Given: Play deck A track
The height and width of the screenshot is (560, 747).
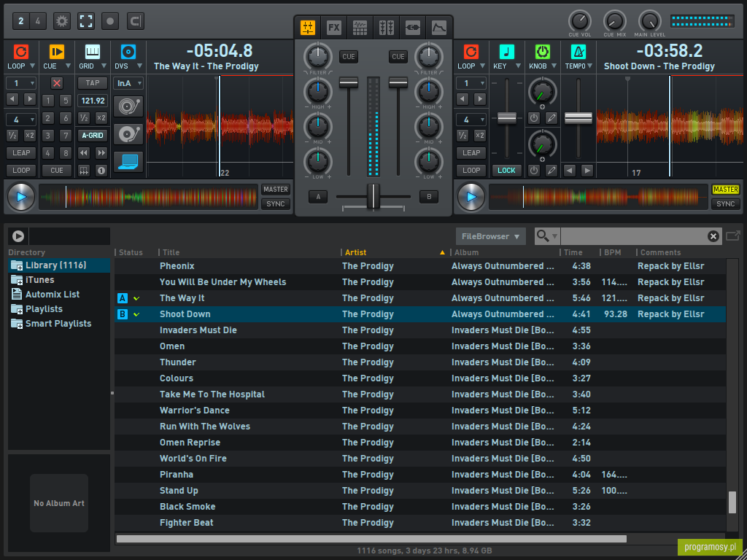Looking at the screenshot, I should 21,197.
